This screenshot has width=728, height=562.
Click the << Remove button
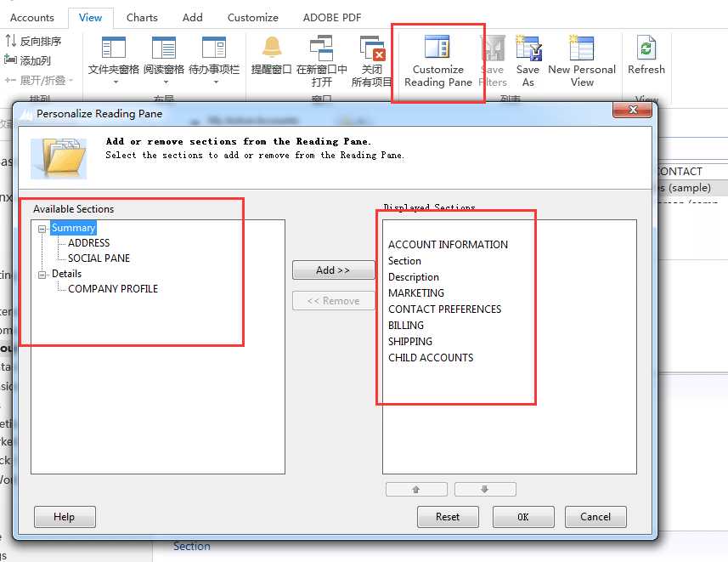coord(333,301)
